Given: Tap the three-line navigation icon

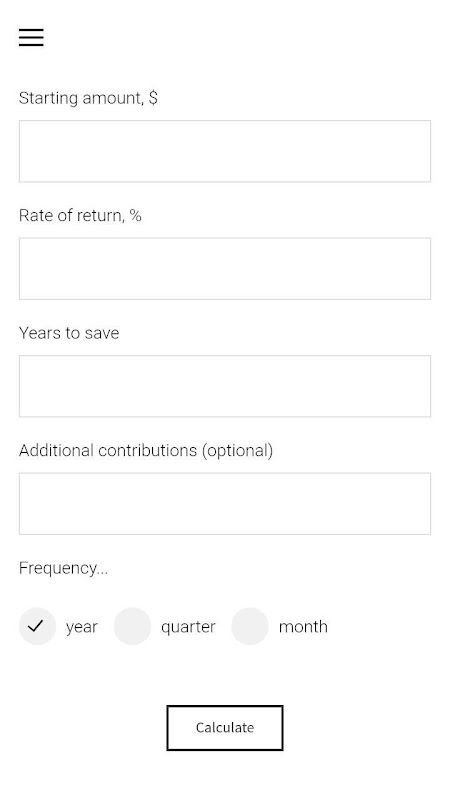Looking at the screenshot, I should [31, 37].
